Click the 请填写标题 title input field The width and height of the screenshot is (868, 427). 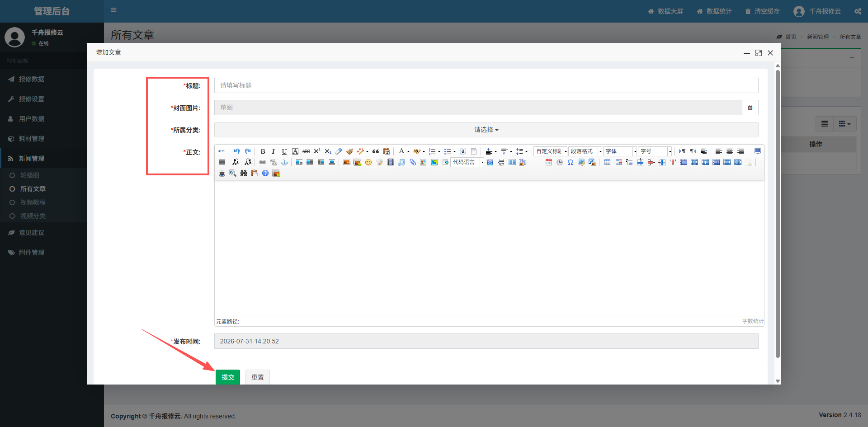tap(486, 85)
